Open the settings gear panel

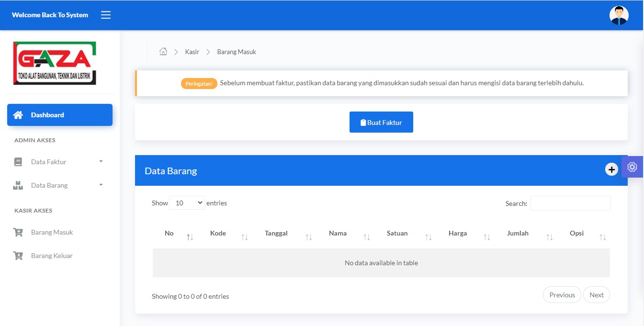(x=632, y=167)
